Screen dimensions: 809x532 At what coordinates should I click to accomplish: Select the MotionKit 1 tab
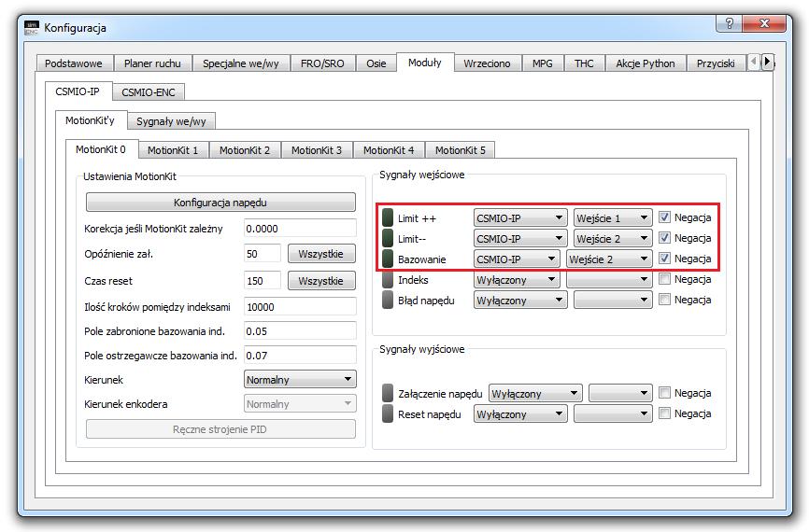(173, 150)
